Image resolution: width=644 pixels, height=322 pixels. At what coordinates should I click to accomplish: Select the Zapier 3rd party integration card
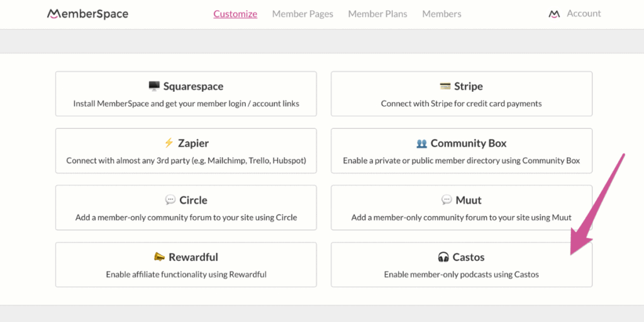coord(186,151)
